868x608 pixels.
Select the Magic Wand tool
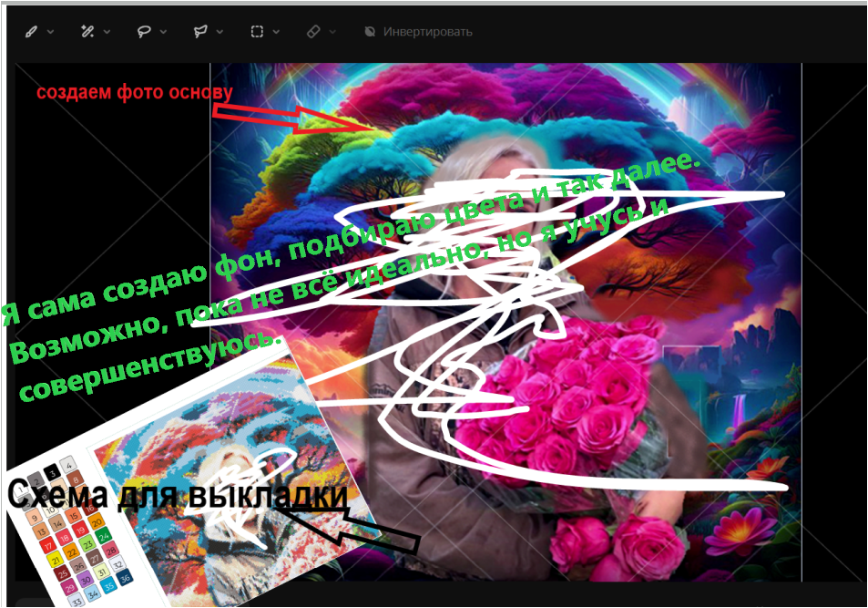pos(87,32)
